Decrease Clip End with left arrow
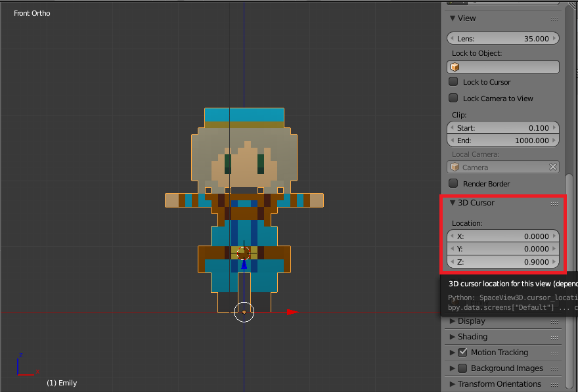This screenshot has width=578, height=392. click(x=452, y=141)
